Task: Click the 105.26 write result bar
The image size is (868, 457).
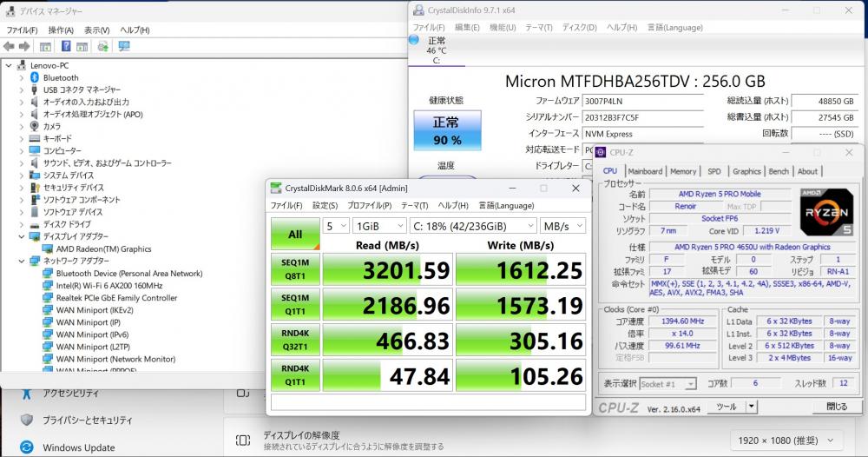Action: click(521, 375)
